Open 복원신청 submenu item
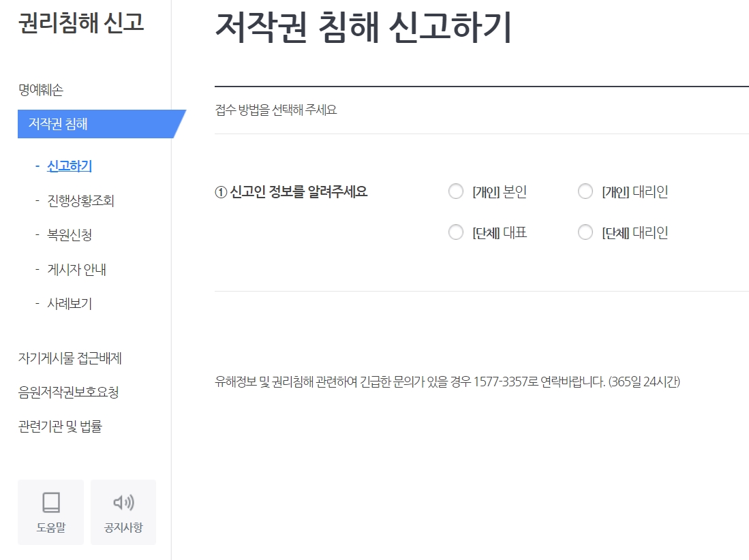The height and width of the screenshot is (560, 749). [x=70, y=235]
